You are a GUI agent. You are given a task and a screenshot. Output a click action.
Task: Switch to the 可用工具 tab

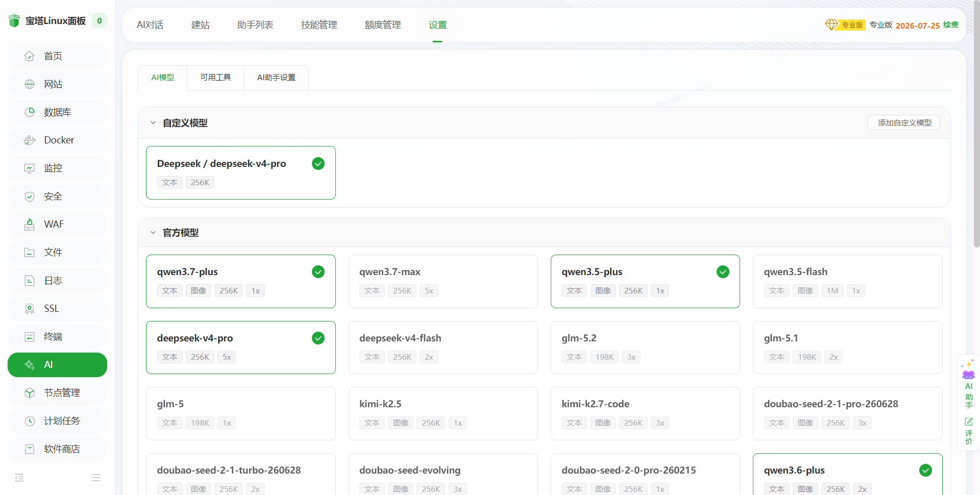click(x=215, y=78)
